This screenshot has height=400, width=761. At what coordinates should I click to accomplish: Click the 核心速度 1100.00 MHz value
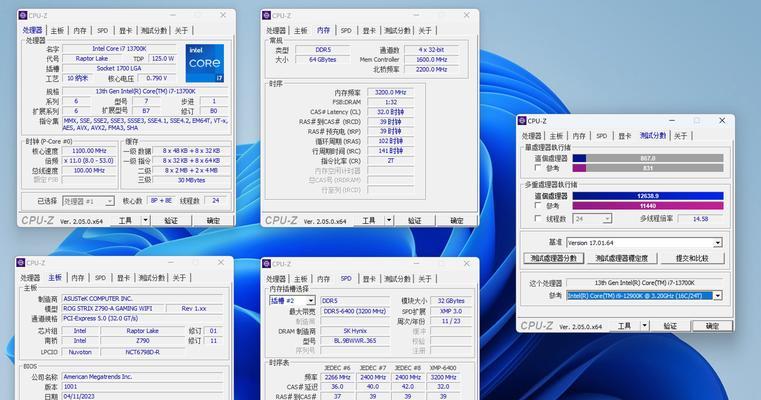[x=89, y=151]
